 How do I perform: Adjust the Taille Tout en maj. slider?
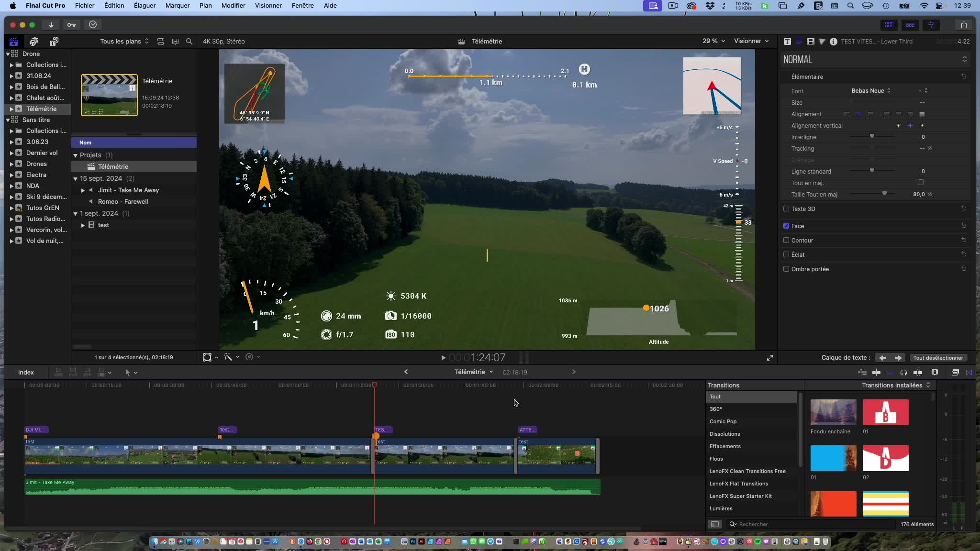(884, 194)
